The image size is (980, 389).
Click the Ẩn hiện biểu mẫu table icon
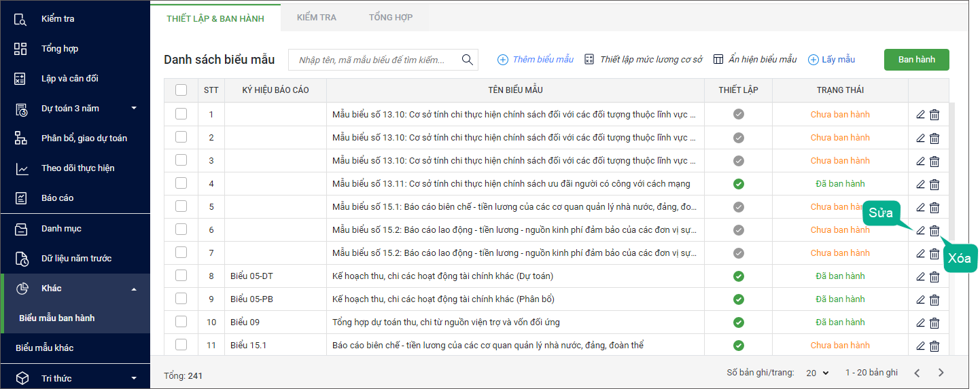718,60
